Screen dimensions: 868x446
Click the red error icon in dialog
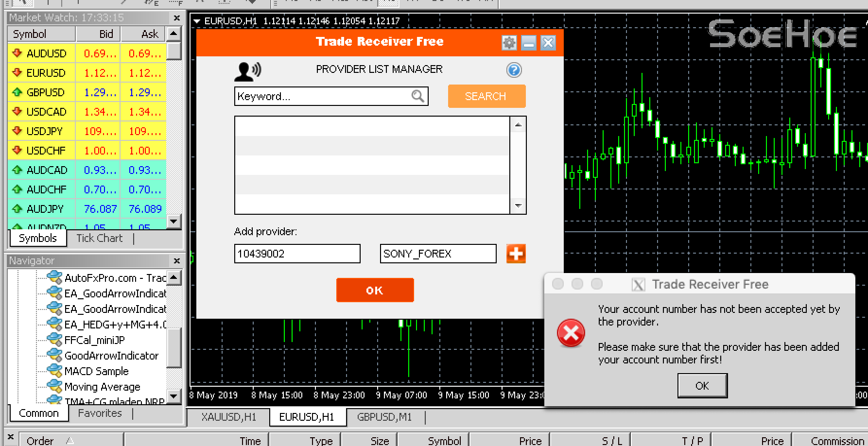point(571,333)
